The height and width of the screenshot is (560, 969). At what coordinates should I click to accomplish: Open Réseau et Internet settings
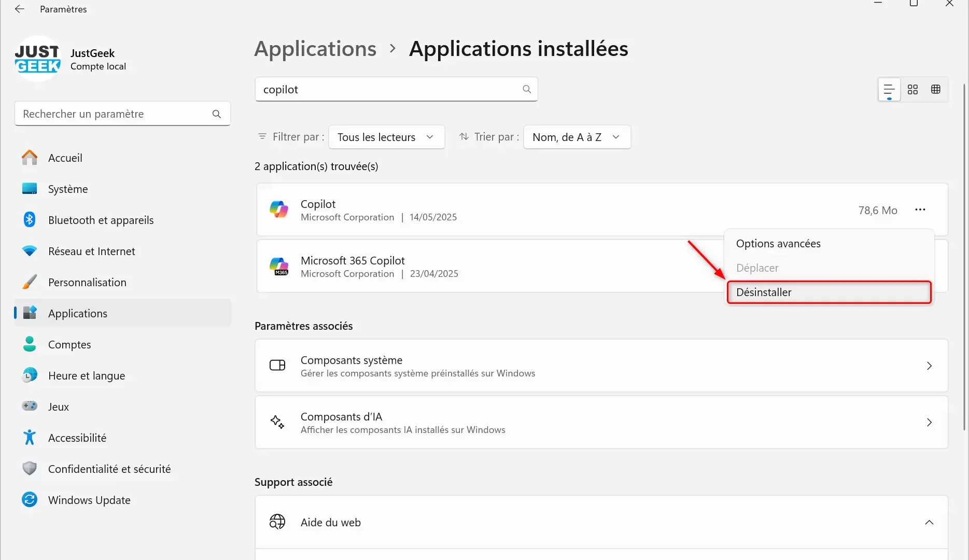click(x=123, y=251)
